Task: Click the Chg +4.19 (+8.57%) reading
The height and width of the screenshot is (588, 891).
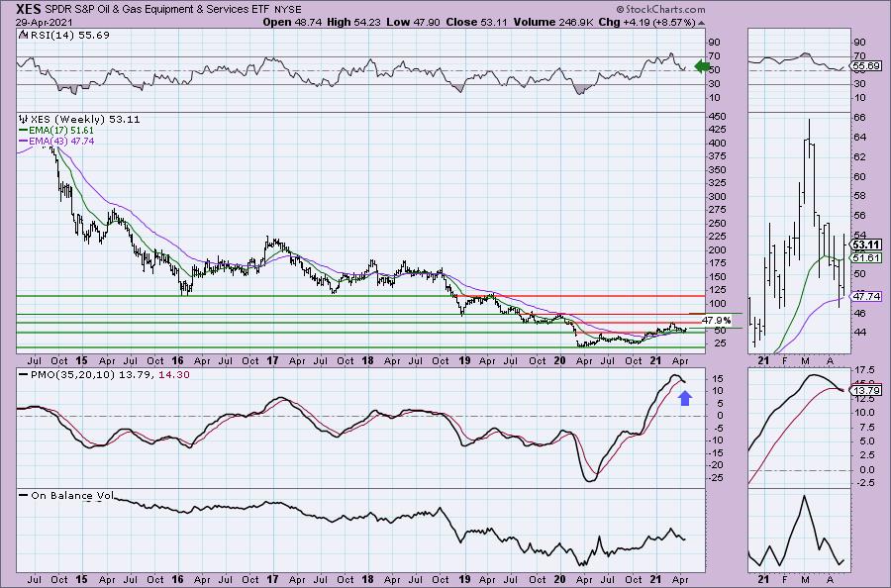Action: pos(647,22)
